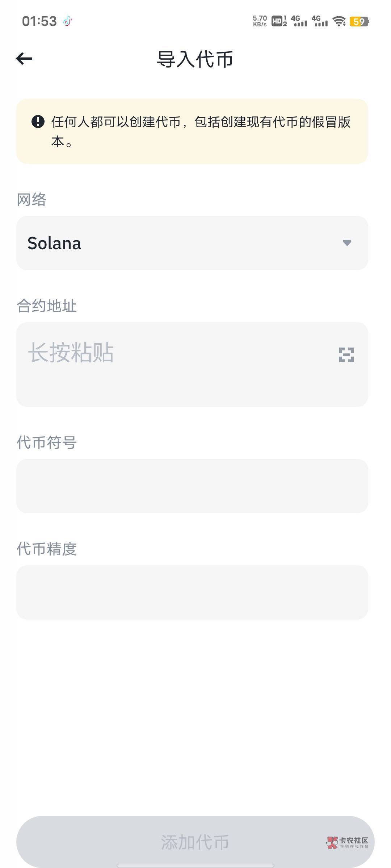391x868 pixels.
Task: Tap the TikTok icon in status bar
Action: point(68,21)
